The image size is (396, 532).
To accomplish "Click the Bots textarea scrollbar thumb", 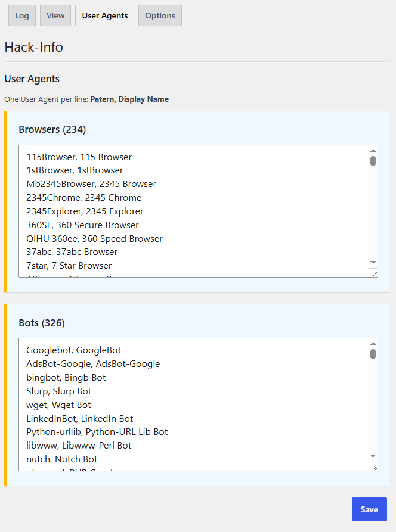I will (x=373, y=354).
